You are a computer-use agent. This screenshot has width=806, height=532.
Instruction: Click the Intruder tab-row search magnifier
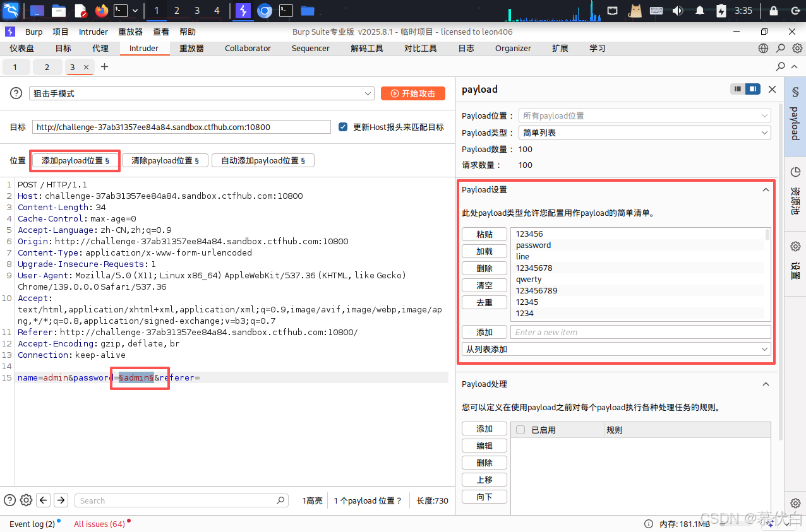(x=781, y=66)
